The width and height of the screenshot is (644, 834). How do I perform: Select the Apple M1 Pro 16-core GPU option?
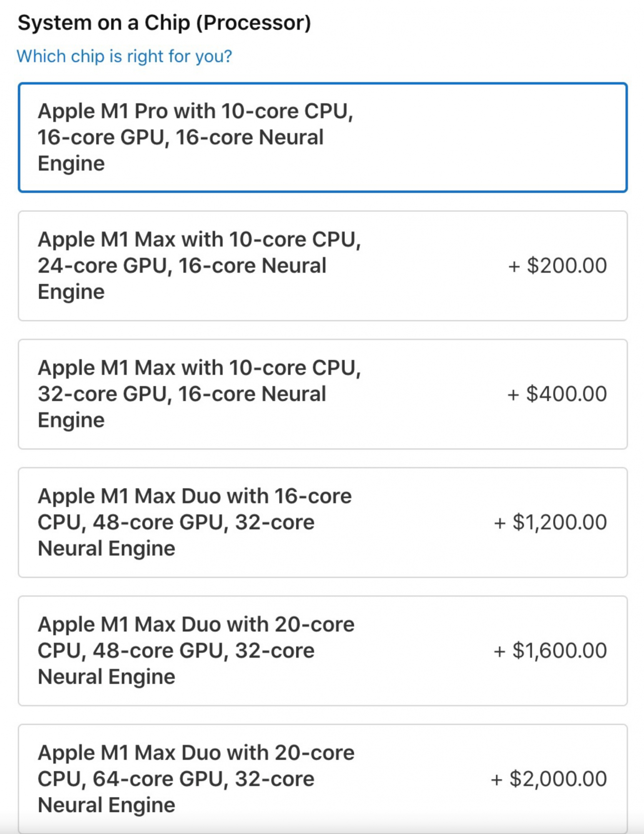tap(322, 138)
